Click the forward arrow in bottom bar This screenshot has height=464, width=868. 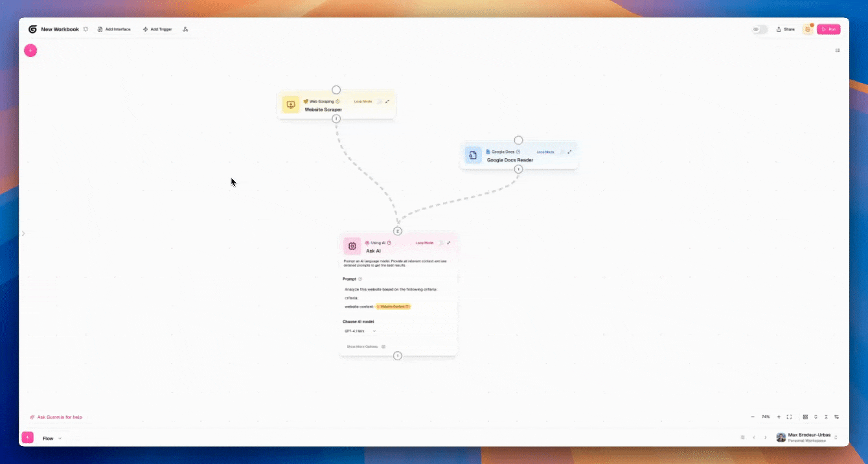pos(765,437)
